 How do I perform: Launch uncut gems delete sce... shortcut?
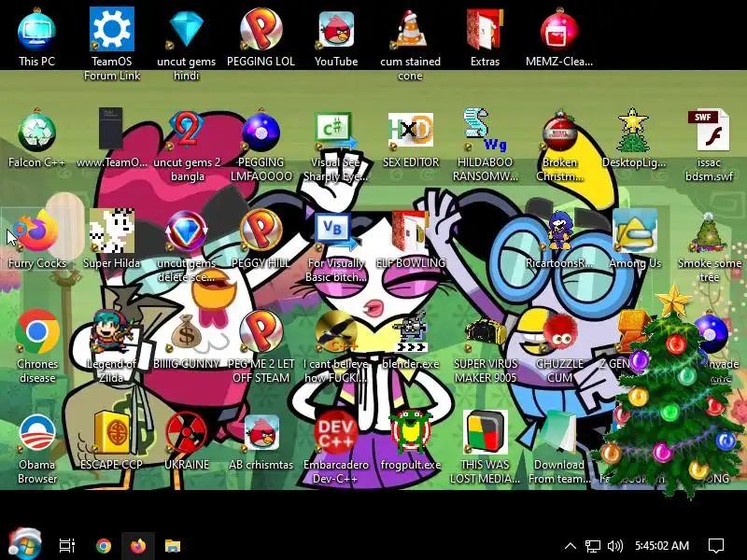click(x=186, y=231)
